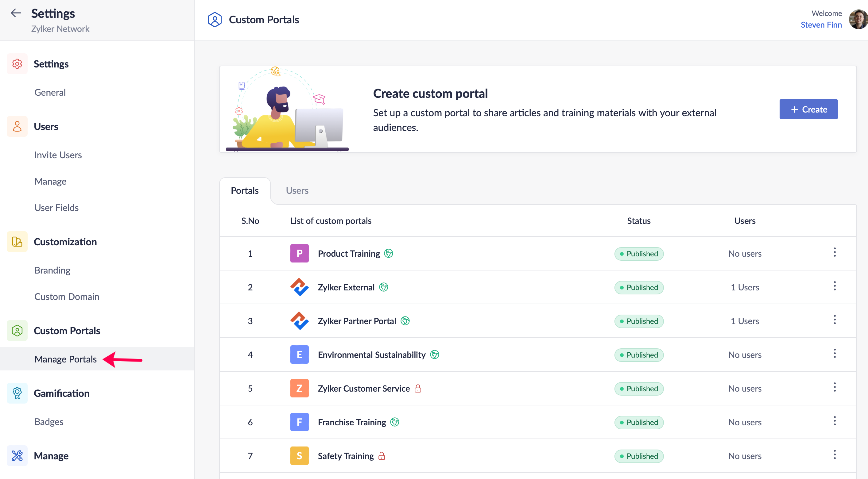Open Invite Users in sidebar
Viewport: 868px width, 479px height.
[58, 155]
